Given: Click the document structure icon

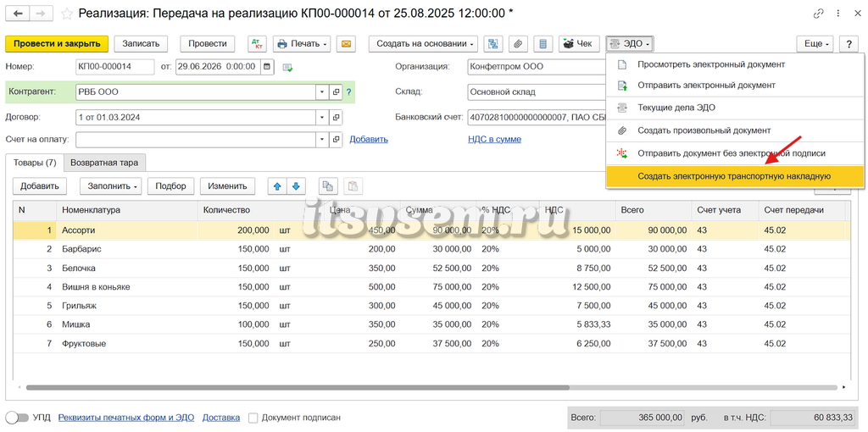Looking at the screenshot, I should 492,44.
